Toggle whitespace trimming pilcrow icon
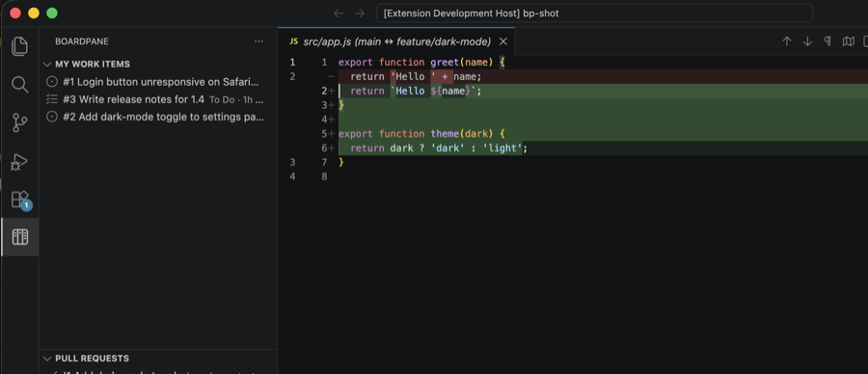Image resolution: width=868 pixels, height=374 pixels. click(827, 41)
